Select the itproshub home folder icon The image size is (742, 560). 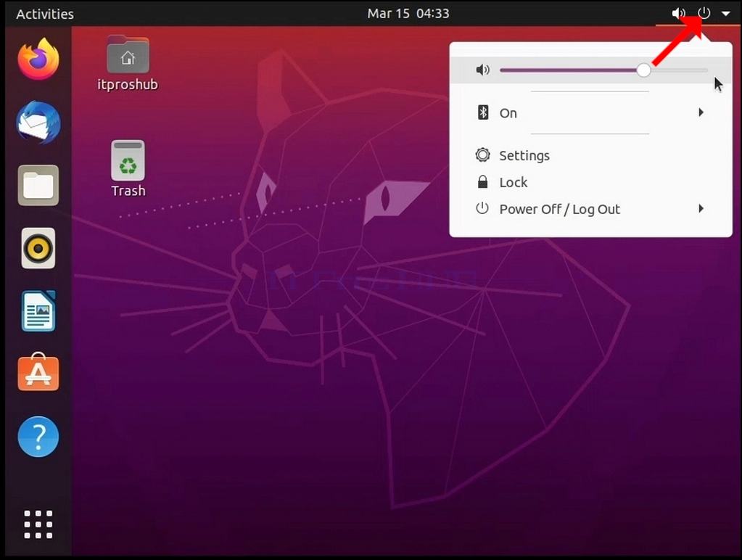[128, 54]
